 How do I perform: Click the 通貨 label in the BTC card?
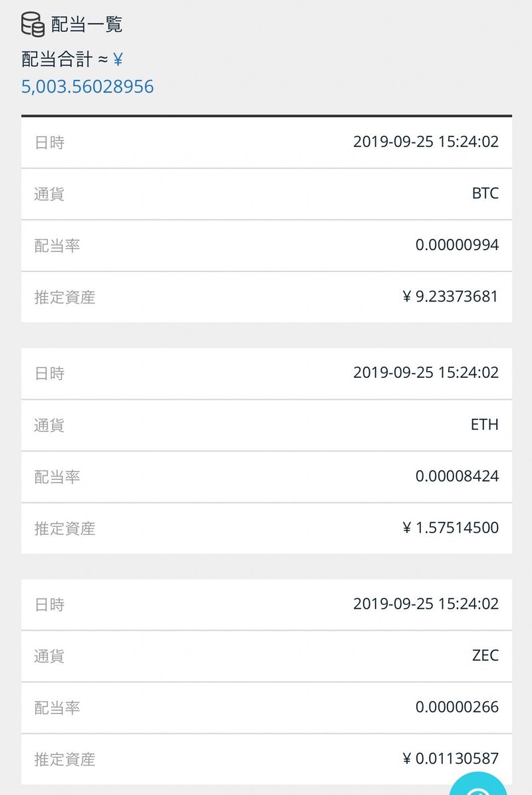[x=49, y=194]
